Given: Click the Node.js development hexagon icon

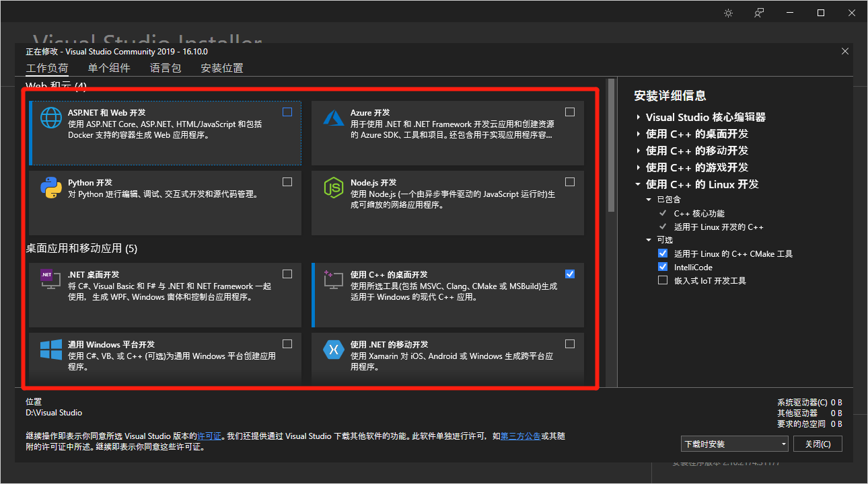Looking at the screenshot, I should point(334,188).
